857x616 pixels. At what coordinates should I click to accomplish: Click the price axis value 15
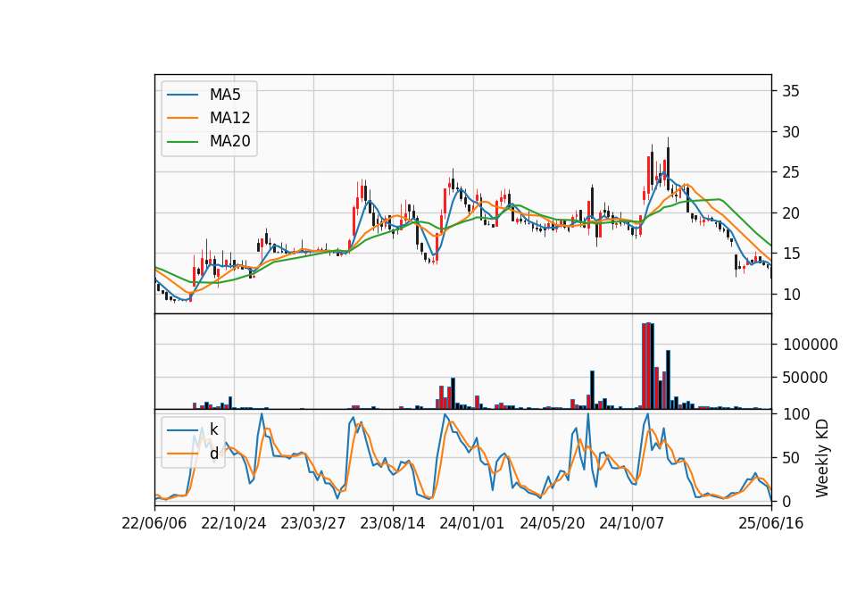[x=791, y=254]
